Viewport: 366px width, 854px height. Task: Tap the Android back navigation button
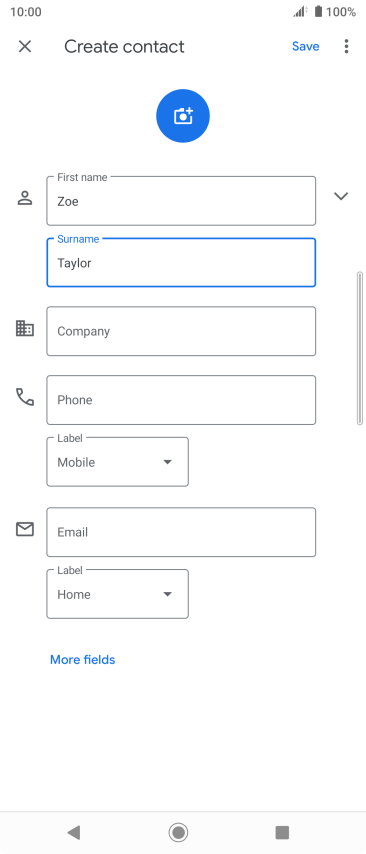click(74, 832)
